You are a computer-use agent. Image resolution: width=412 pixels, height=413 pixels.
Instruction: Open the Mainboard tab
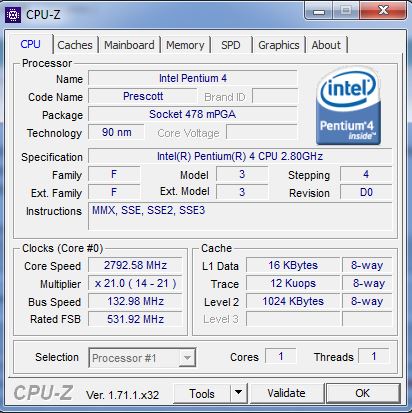[x=129, y=45]
